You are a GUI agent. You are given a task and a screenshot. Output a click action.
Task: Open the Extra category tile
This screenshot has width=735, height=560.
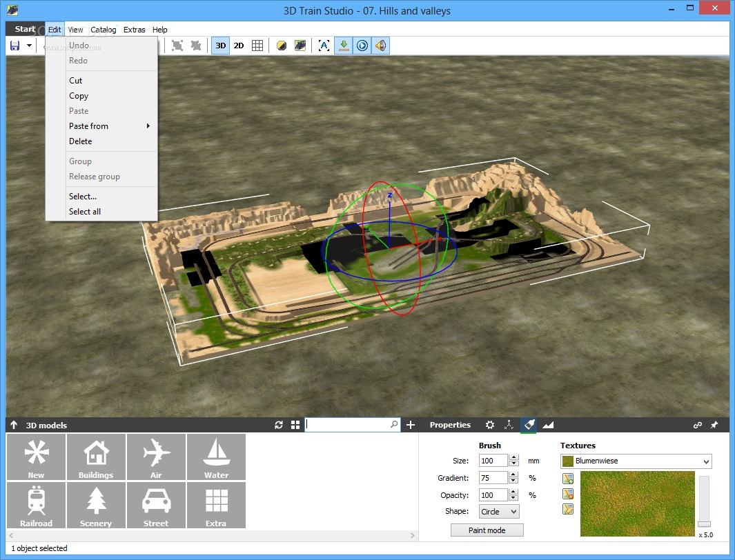(216, 506)
